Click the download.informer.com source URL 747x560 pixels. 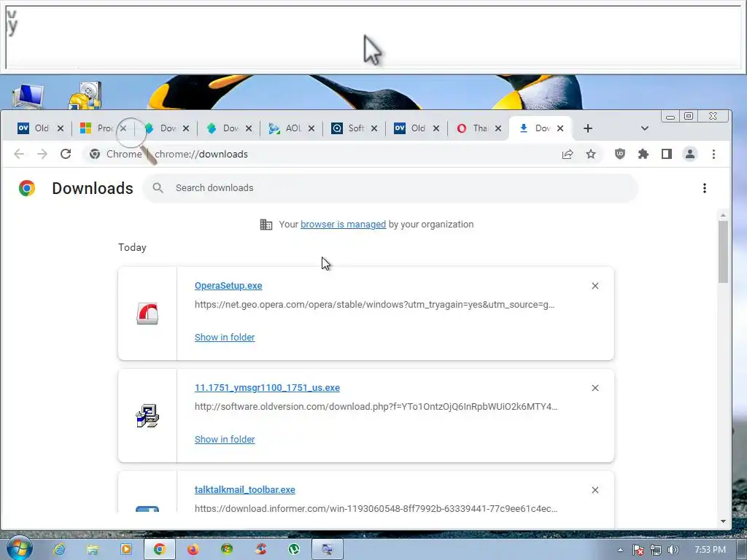click(376, 508)
